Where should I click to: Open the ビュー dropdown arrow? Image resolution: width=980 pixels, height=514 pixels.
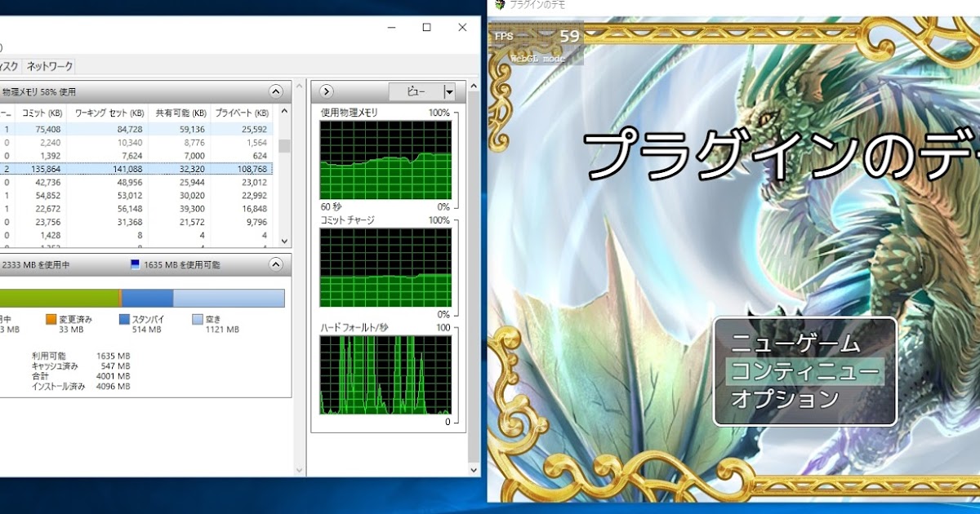click(x=448, y=91)
